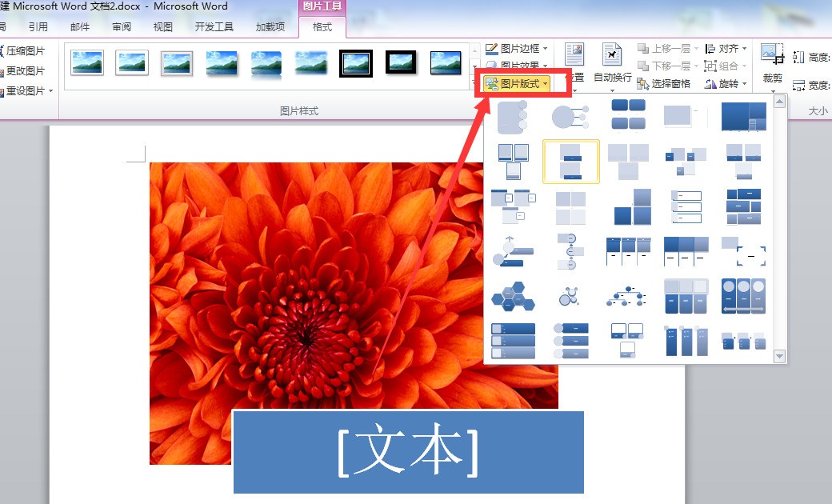Choose the yellow-highlighted stacked picture caption layout

571,162
